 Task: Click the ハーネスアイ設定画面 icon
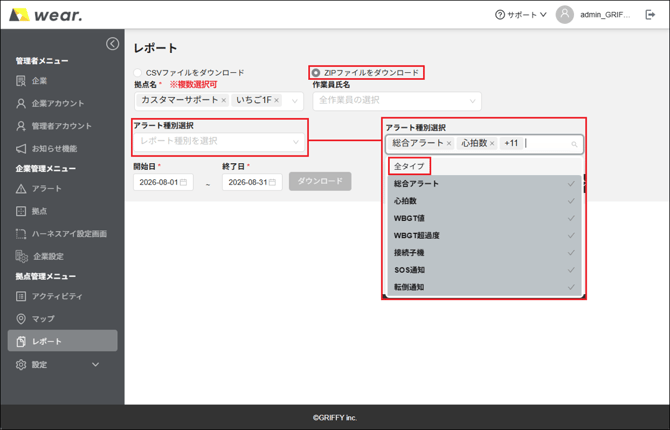click(21, 234)
